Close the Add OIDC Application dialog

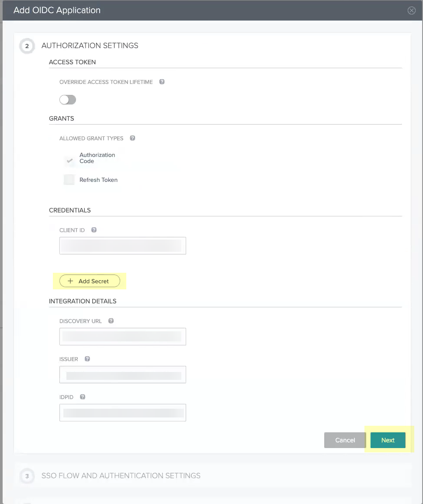(411, 10)
